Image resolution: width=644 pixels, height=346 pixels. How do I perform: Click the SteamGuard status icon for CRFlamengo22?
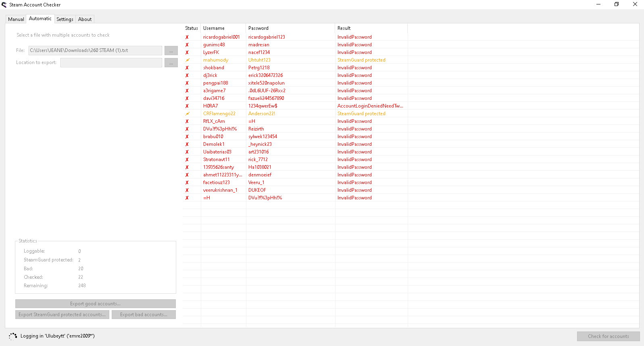pyautogui.click(x=187, y=114)
